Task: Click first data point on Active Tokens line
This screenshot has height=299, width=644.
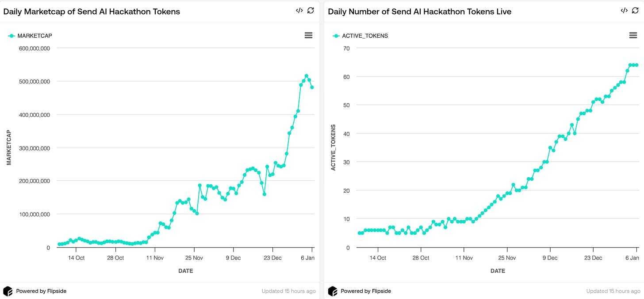Action: click(359, 233)
